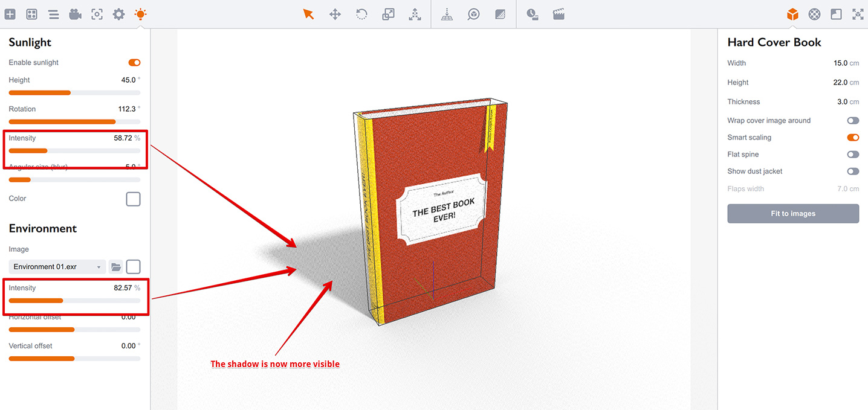The width and height of the screenshot is (868, 410).
Task: Enable Show dust jacket
Action: (x=853, y=171)
